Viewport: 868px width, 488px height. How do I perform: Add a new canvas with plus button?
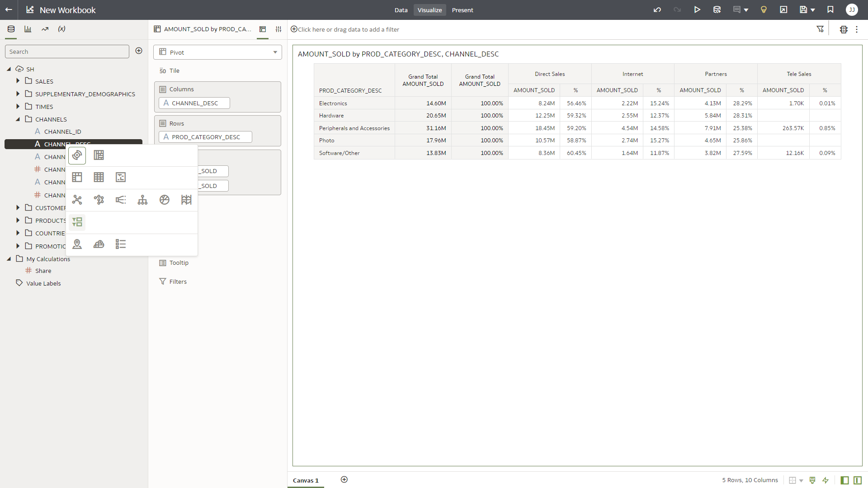(x=344, y=479)
